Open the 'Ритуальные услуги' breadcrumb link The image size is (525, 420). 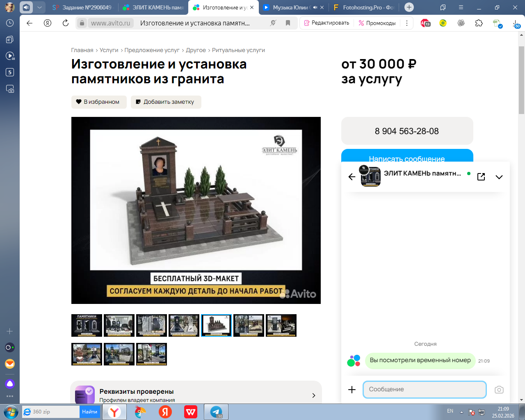238,50
